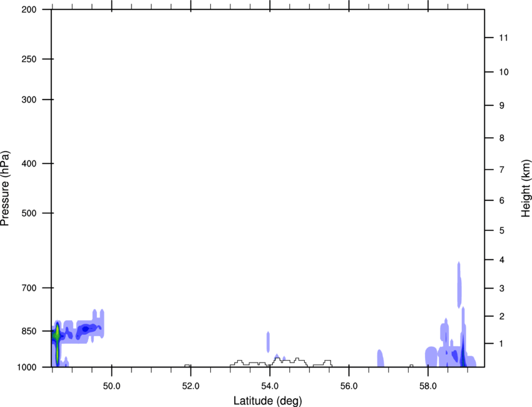This screenshot has width=532, height=407.
Task: Click the tall thin blue column near 700 hPa
Action: pyautogui.click(x=459, y=284)
